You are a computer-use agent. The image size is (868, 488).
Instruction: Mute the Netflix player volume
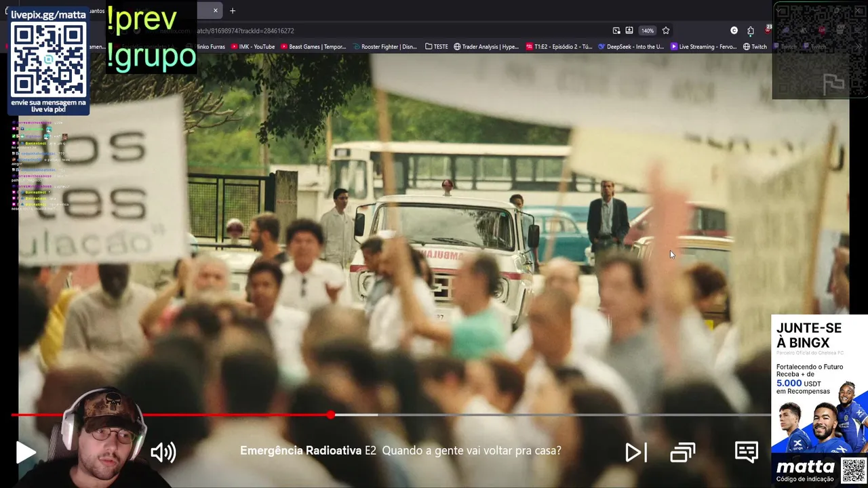coord(163,452)
